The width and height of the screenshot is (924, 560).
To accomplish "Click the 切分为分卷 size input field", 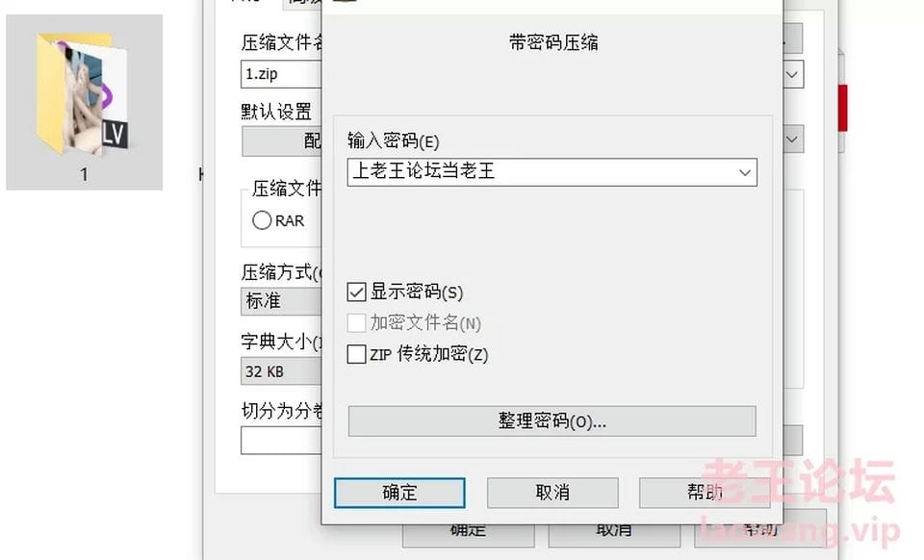I will point(281,441).
